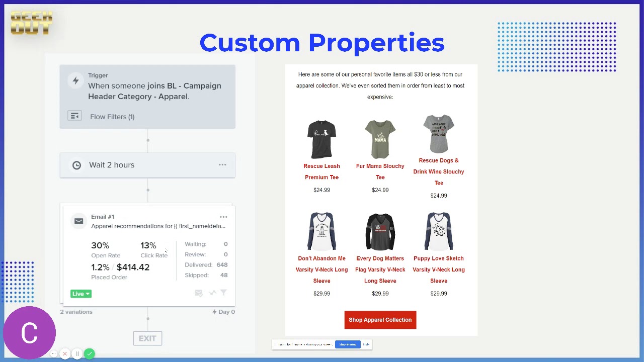Click the envelope icon for Email #1
The height and width of the screenshot is (362, 644).
(x=78, y=221)
